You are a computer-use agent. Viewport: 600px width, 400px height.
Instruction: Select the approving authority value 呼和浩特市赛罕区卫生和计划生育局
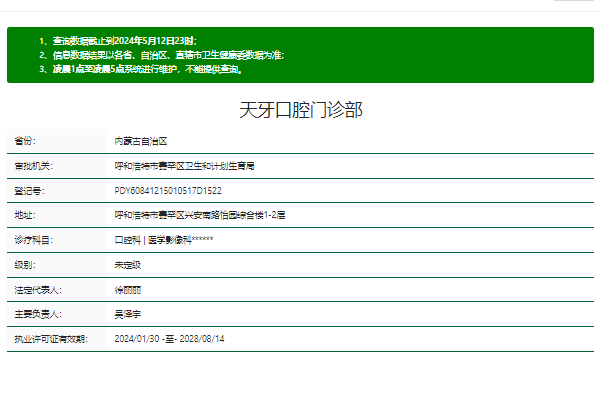[184, 166]
